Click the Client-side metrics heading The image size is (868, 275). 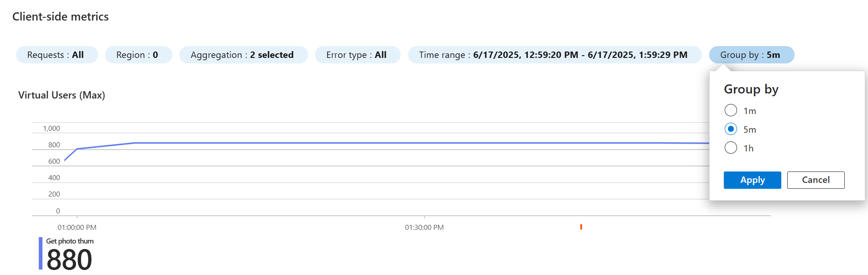pos(61,17)
